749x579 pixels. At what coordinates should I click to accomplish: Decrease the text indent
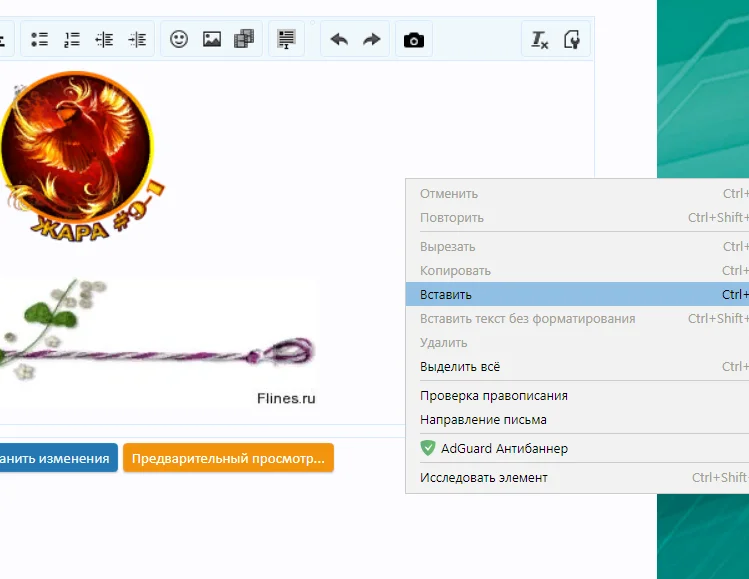tap(104, 39)
